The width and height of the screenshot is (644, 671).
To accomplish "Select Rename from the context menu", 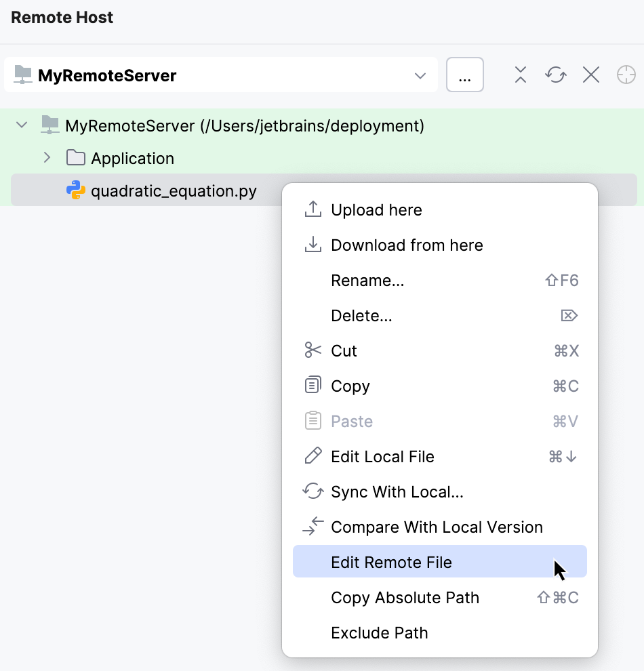I will click(x=367, y=280).
